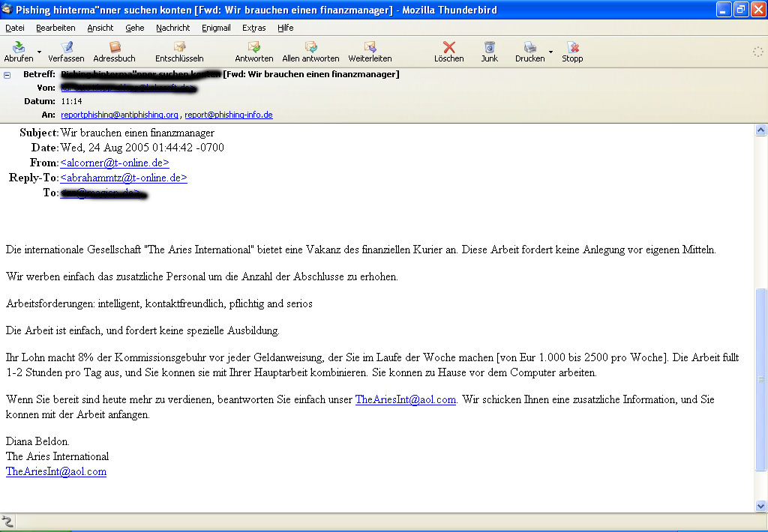Screen dimensions: 768x532
Task: Click the status bar connection icon
Action: coord(7,521)
